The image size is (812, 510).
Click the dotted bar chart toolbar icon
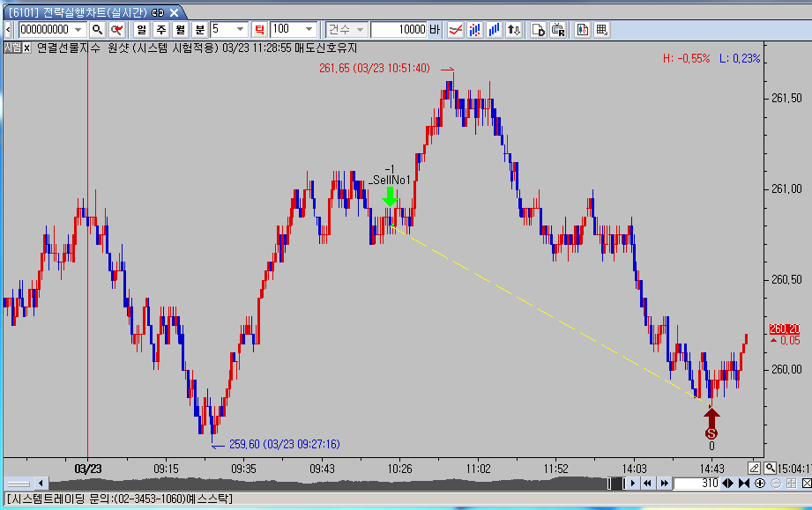pyautogui.click(x=475, y=30)
